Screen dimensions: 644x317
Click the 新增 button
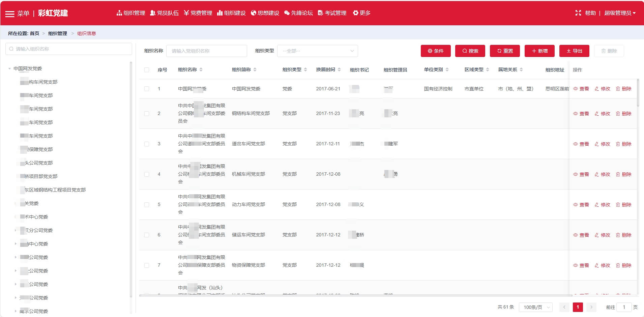tap(539, 51)
